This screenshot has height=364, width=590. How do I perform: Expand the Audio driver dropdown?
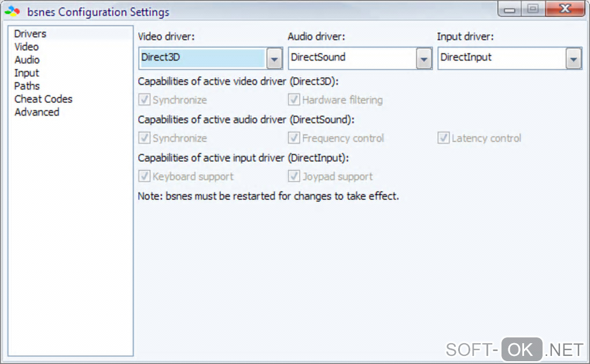[x=424, y=58]
